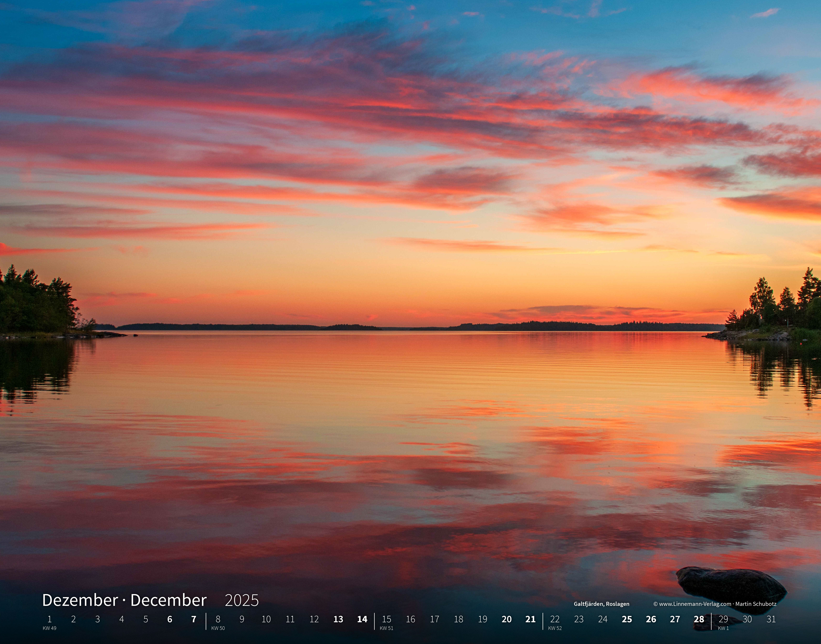The height and width of the screenshot is (644, 821).
Task: Click the caption 'Galtfjärden, Roslagen'
Action: 602,604
